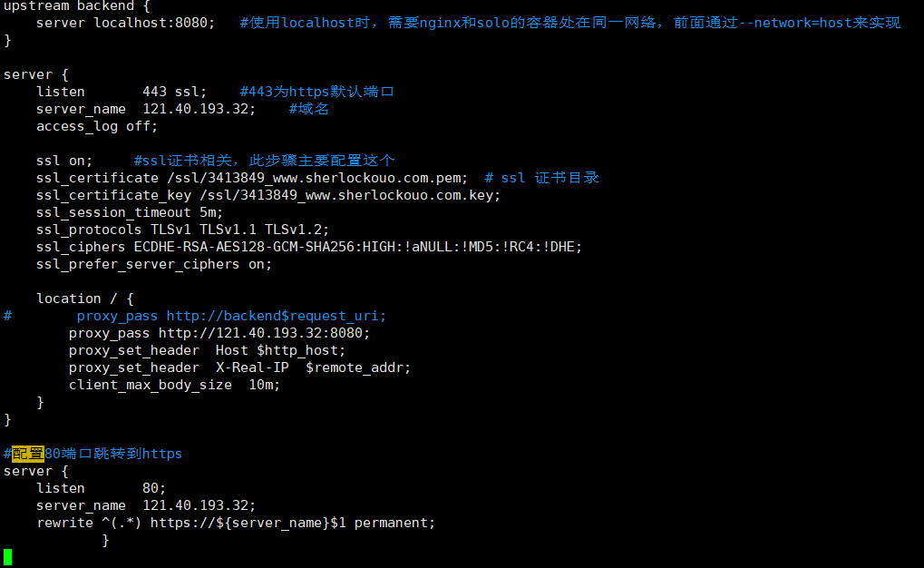This screenshot has width=924, height=568.
Task: Click the 'listen 443 ssl;' directive
Action: click(122, 92)
